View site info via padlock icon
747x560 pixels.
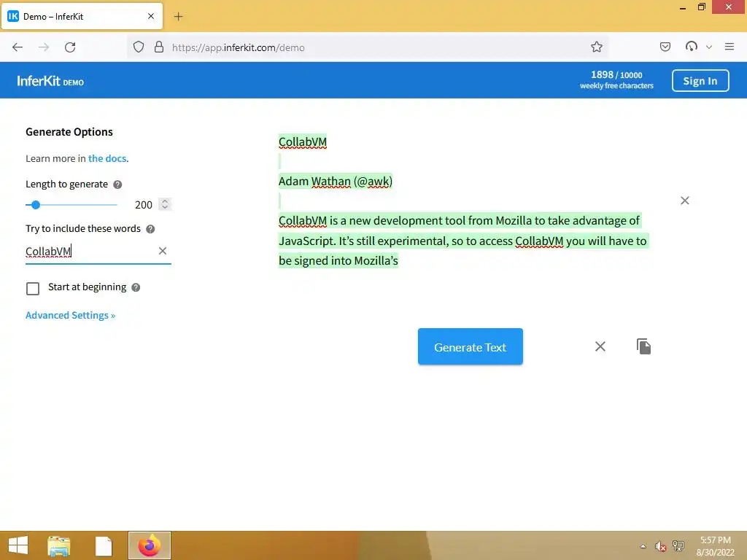coord(159,47)
